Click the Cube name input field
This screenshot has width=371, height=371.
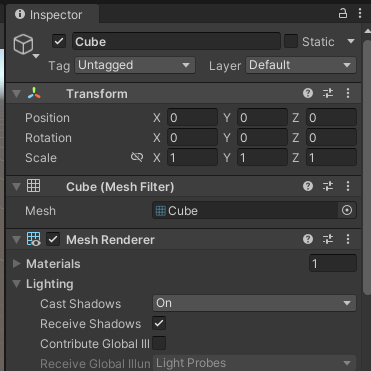pyautogui.click(x=176, y=41)
